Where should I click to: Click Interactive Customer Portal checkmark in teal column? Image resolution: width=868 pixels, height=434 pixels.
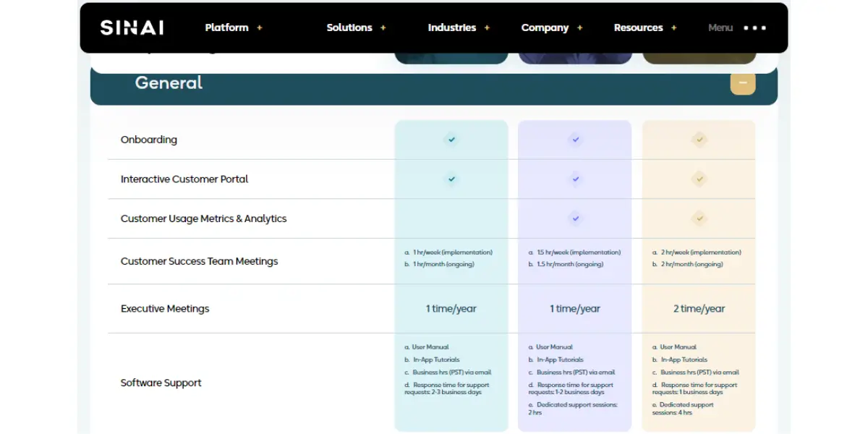click(x=451, y=179)
